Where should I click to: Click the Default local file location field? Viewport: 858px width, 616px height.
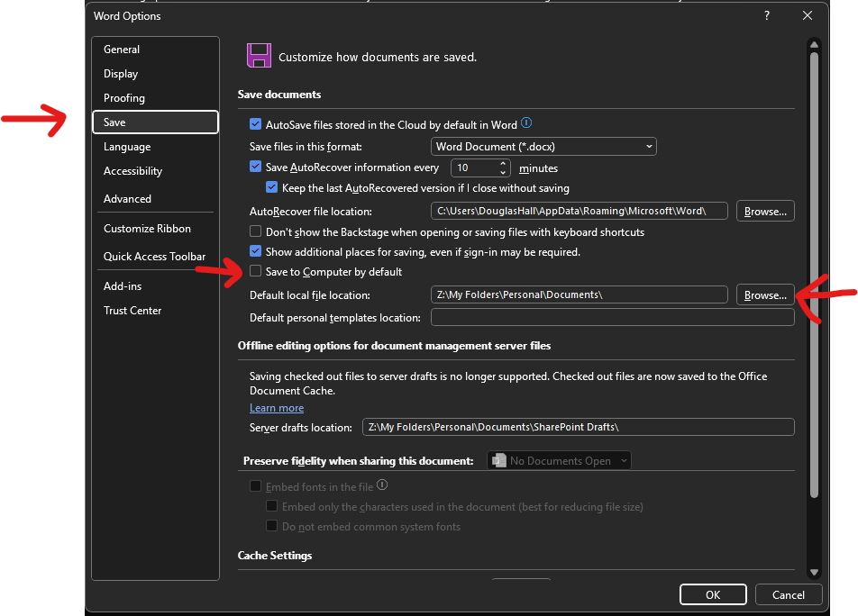click(580, 294)
